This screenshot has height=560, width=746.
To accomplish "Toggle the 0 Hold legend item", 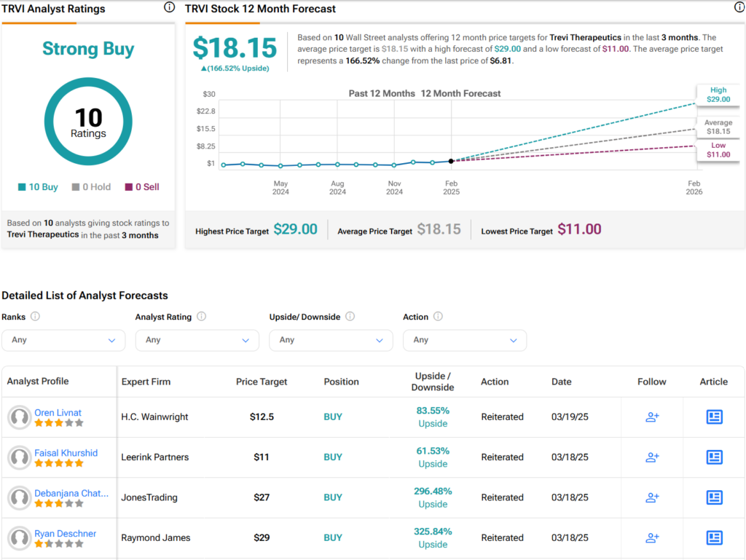I will click(x=91, y=187).
